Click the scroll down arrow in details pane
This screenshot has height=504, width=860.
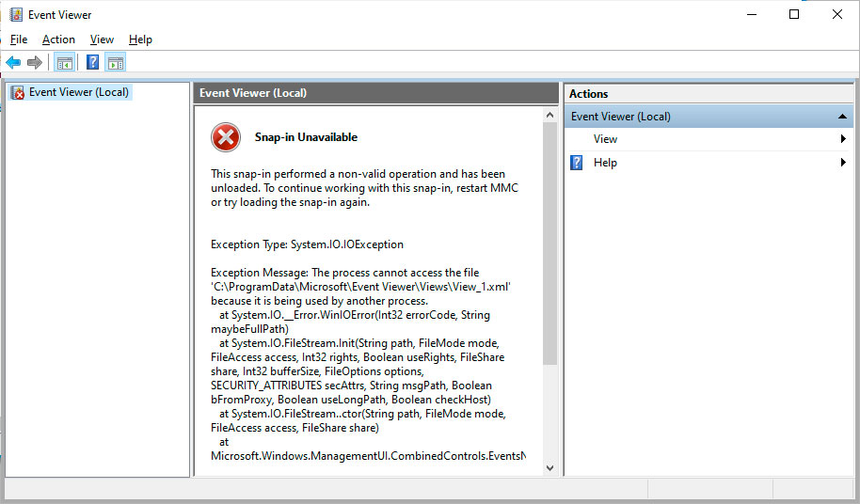coord(550,468)
